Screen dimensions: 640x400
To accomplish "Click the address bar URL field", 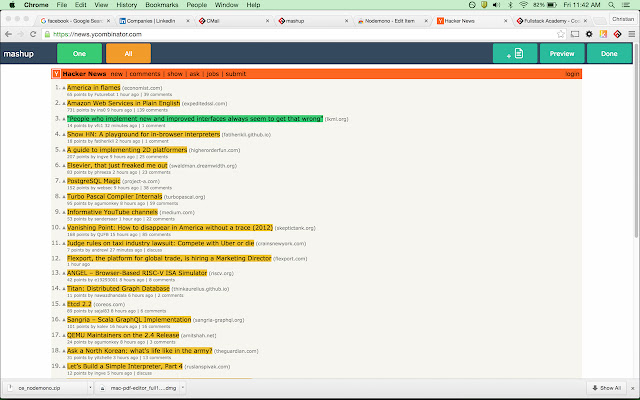I will pyautogui.click(x=302, y=34).
